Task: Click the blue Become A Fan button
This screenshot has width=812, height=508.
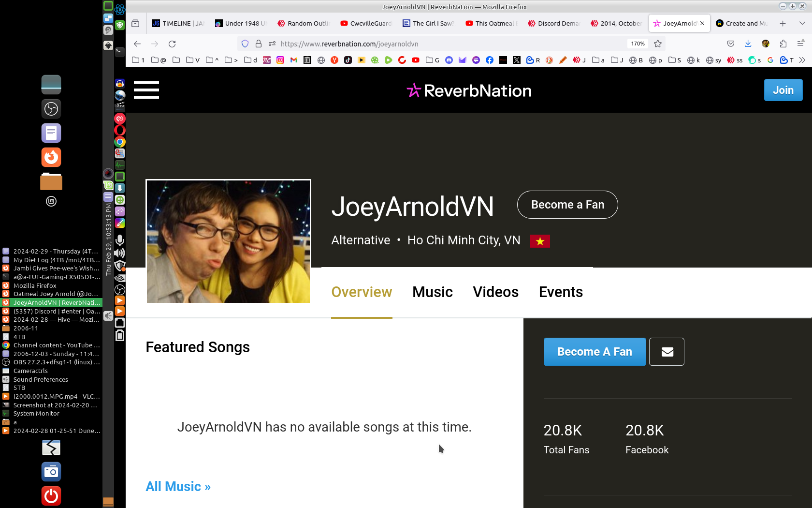Action: (x=594, y=352)
